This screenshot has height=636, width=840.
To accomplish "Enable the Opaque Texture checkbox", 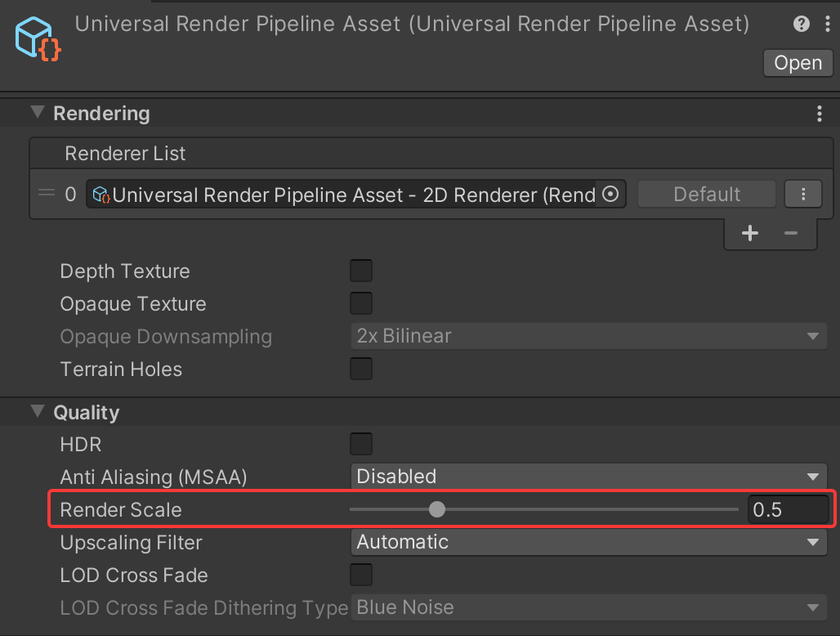I will (x=361, y=303).
